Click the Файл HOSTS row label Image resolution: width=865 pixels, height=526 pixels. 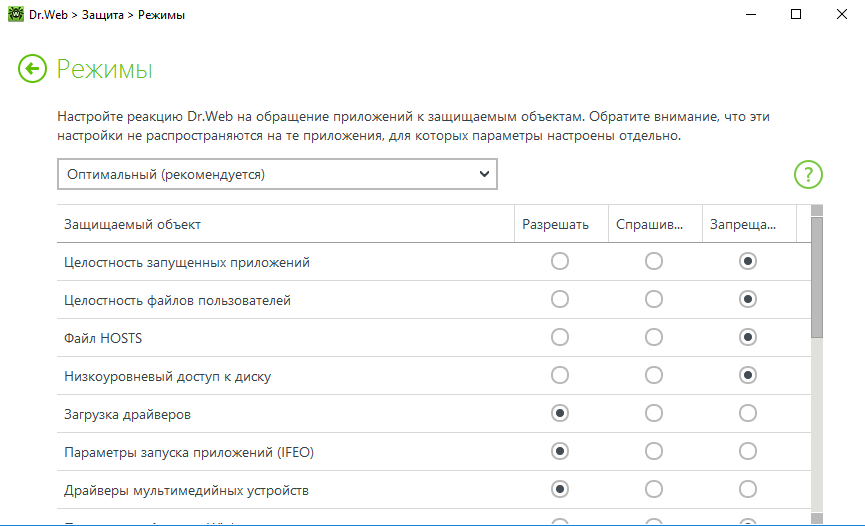tap(103, 338)
